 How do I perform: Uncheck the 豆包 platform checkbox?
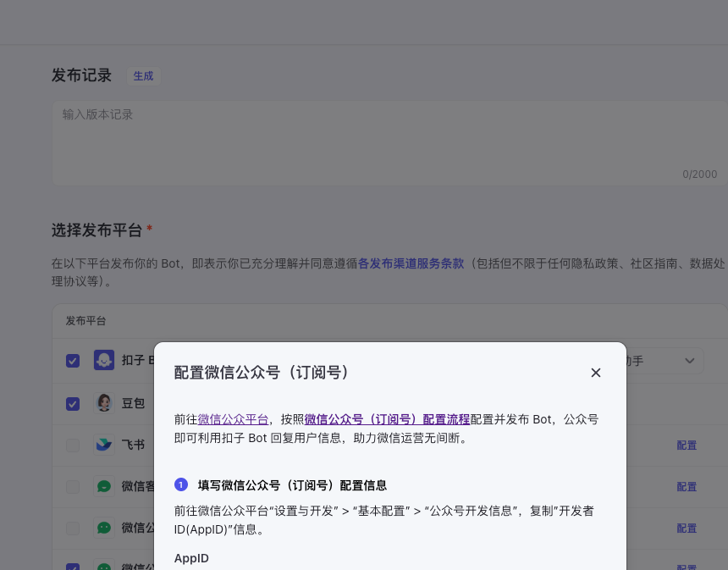(73, 404)
